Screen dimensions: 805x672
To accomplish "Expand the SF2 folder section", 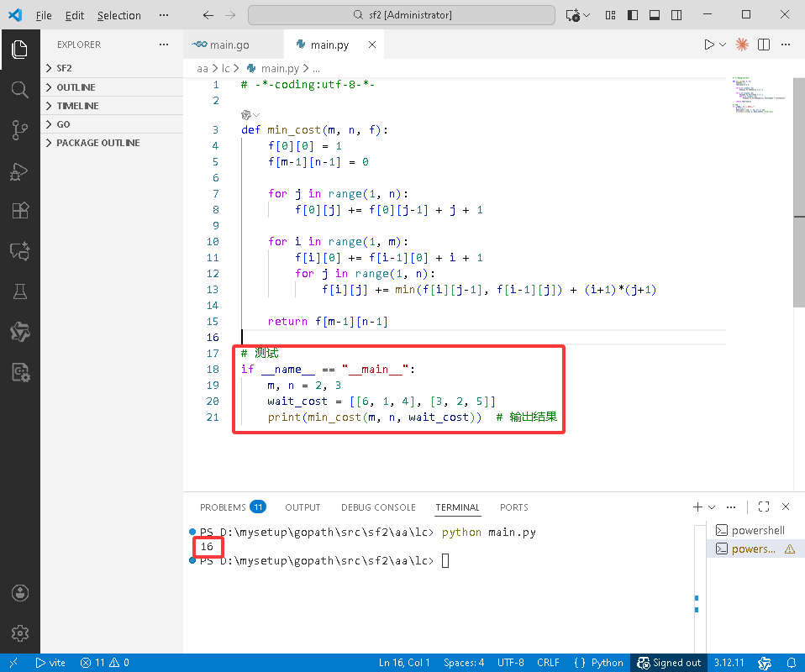I will (x=112, y=68).
